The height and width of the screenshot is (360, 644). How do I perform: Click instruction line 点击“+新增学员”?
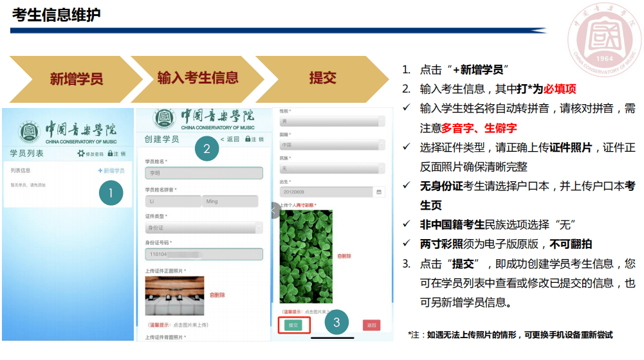(x=464, y=70)
